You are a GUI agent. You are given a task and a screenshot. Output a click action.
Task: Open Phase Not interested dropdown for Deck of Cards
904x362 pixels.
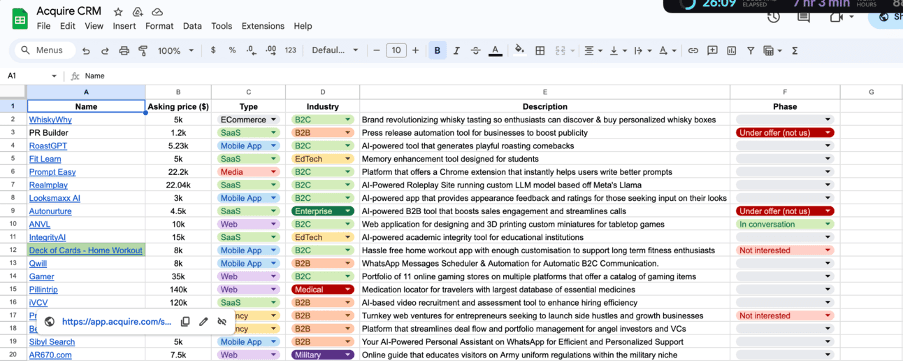(785, 250)
